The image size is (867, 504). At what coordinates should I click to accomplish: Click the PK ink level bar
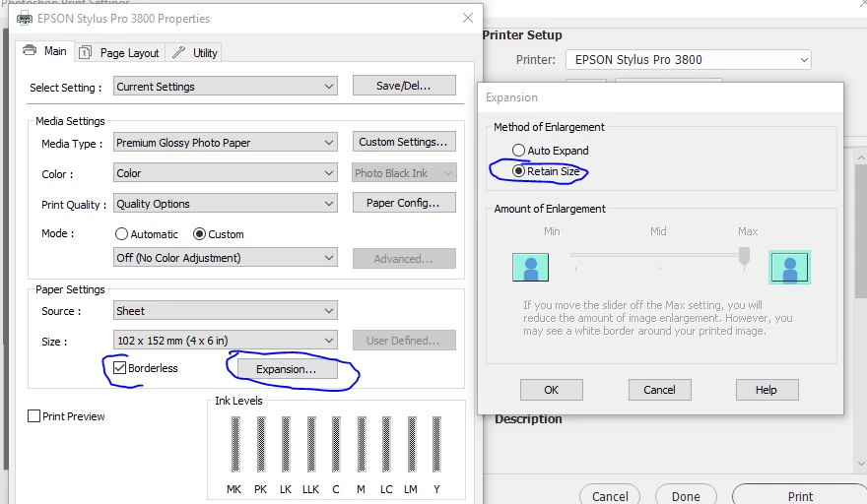click(x=261, y=444)
